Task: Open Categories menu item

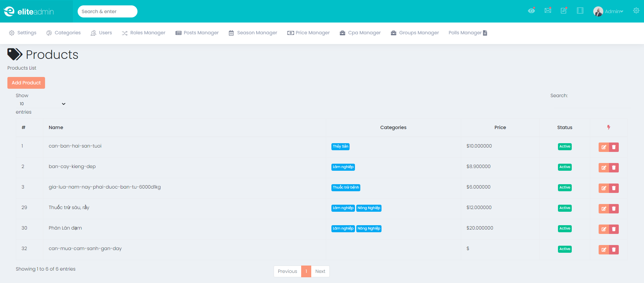Action: pyautogui.click(x=64, y=33)
